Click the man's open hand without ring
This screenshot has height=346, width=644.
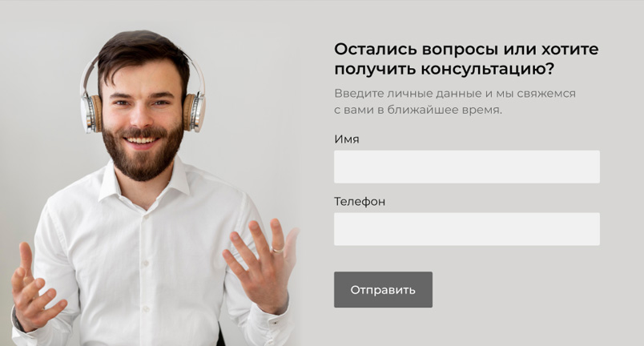[x=35, y=288]
